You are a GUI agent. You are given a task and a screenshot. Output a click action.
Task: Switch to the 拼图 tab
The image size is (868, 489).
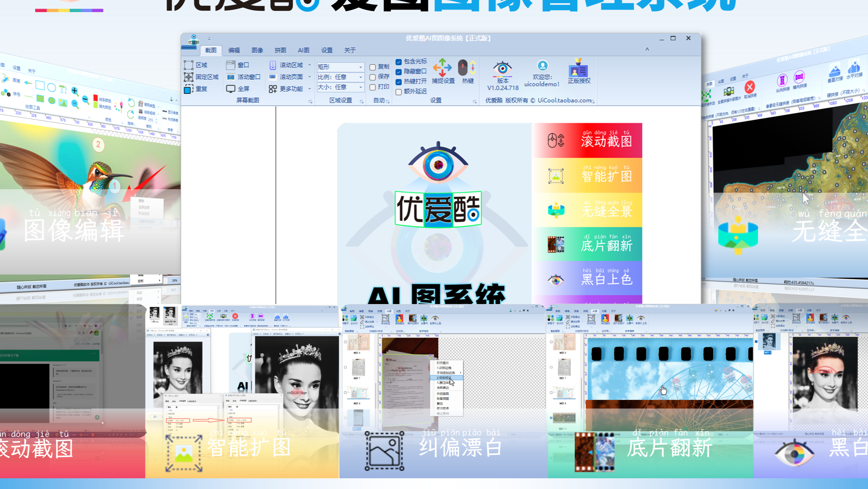(280, 50)
